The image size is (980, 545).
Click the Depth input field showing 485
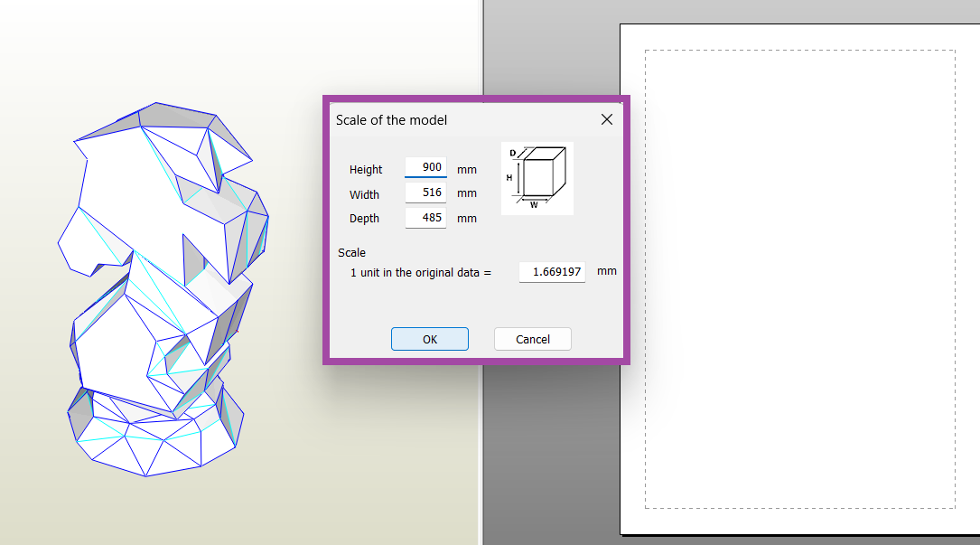coord(425,218)
